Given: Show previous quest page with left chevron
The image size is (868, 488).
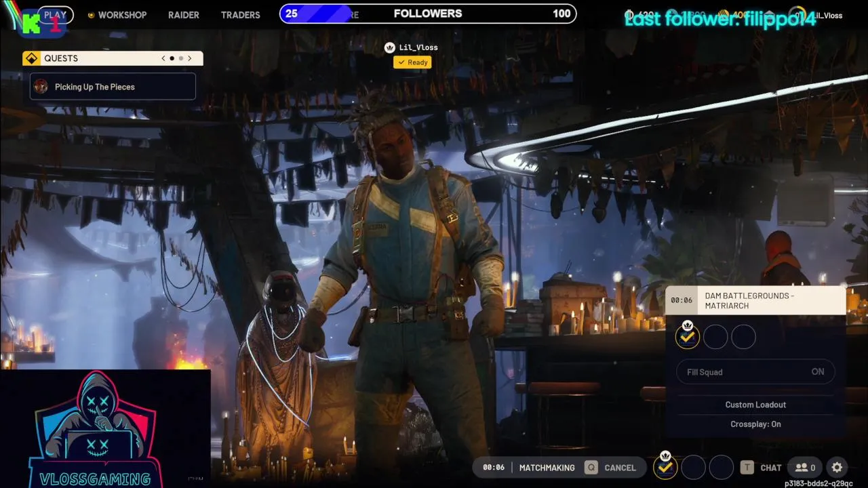Looking at the screenshot, I should coord(163,58).
